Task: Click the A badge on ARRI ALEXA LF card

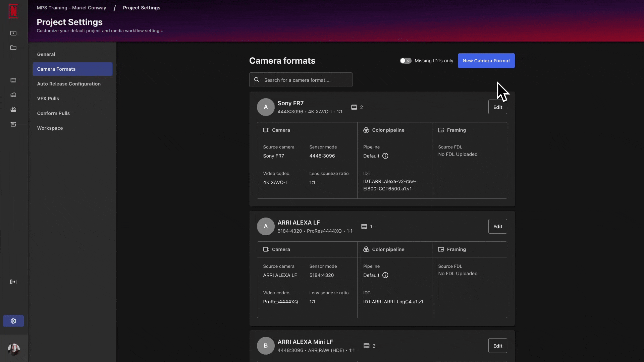Action: pyautogui.click(x=266, y=227)
